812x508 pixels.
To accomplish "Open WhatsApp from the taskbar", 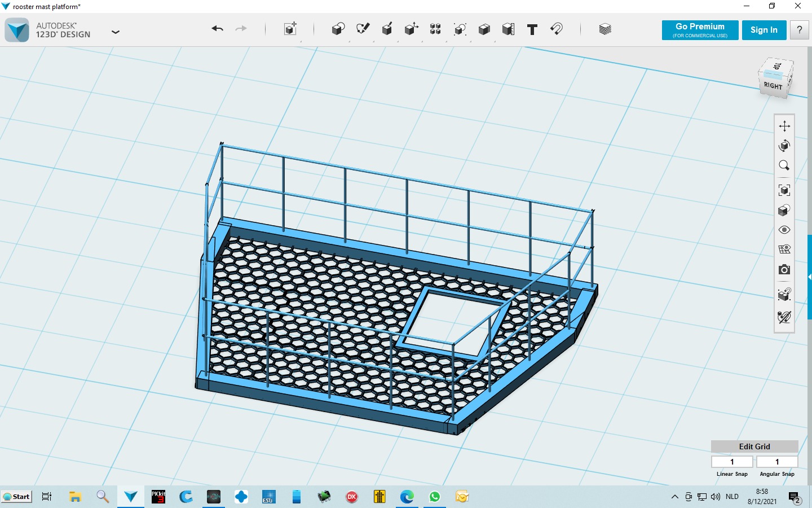I will tap(435, 497).
